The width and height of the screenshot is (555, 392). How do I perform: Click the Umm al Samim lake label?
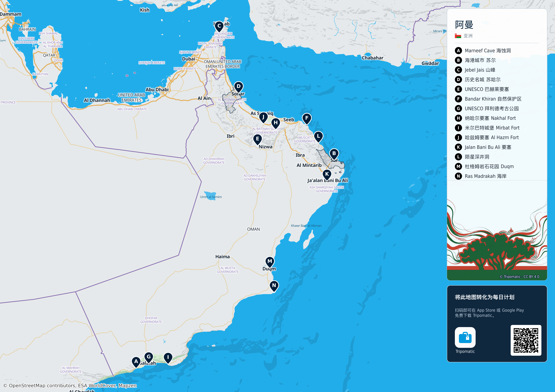pos(211,197)
